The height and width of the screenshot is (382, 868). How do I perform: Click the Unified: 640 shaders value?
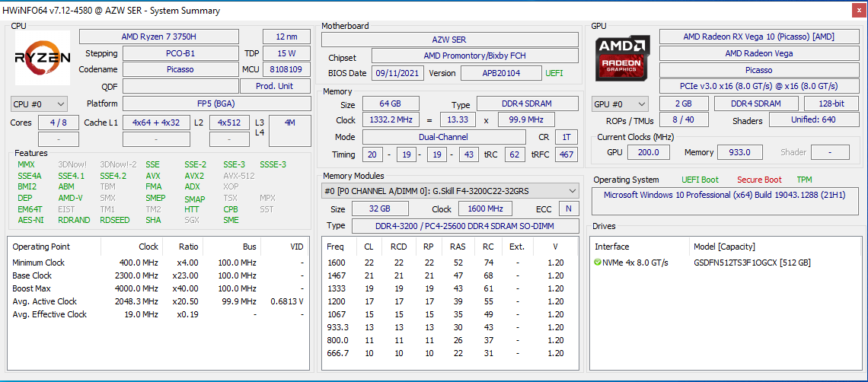pos(814,119)
